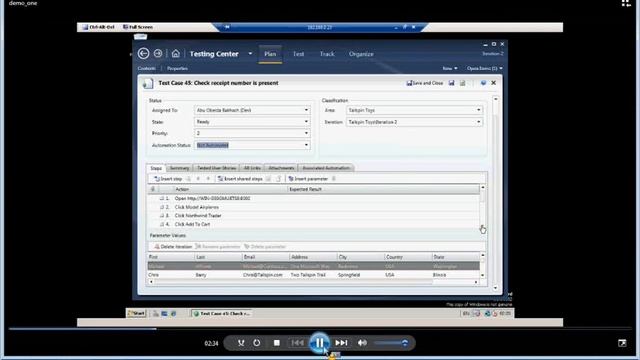The width and height of the screenshot is (640, 360).
Task: Click the save disk icon beside Save and Close
Action: (451, 83)
